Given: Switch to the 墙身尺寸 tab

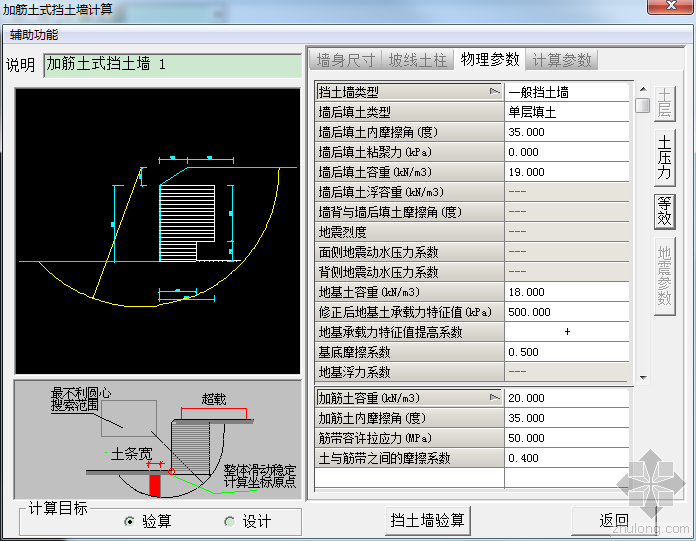Looking at the screenshot, I should pyautogui.click(x=345, y=60).
